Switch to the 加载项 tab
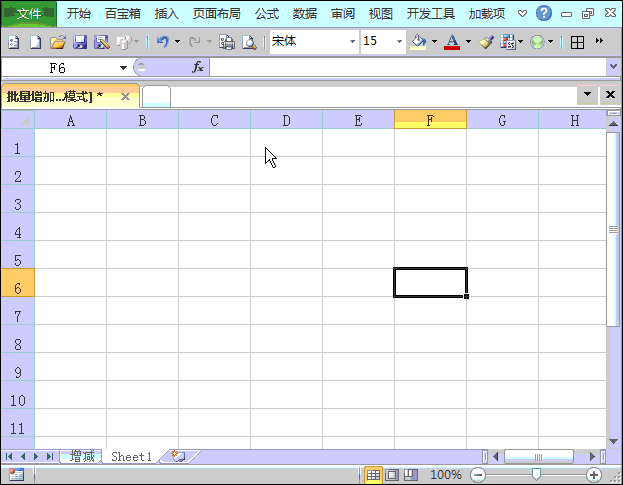This screenshot has height=485, width=623. [x=487, y=14]
